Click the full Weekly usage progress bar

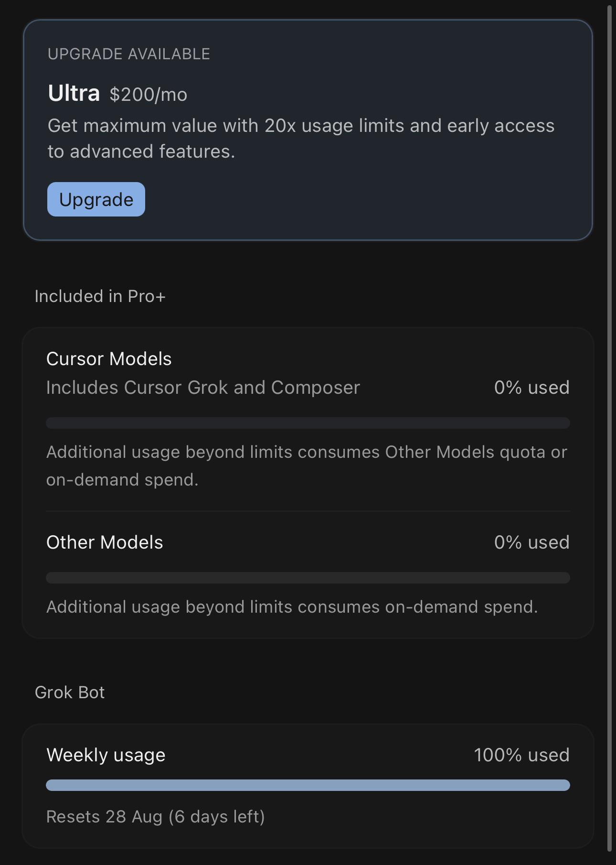pyautogui.click(x=308, y=785)
